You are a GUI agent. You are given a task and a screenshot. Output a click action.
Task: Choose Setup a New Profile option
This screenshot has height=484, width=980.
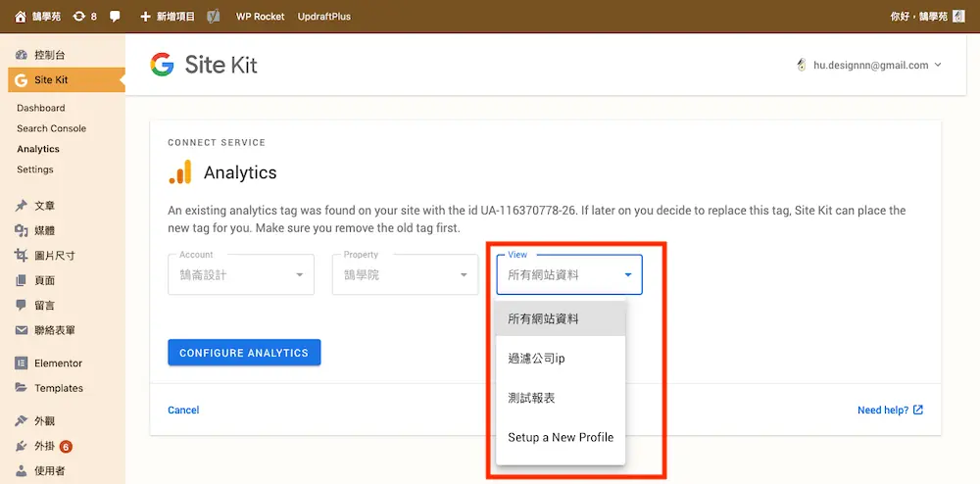(561, 437)
